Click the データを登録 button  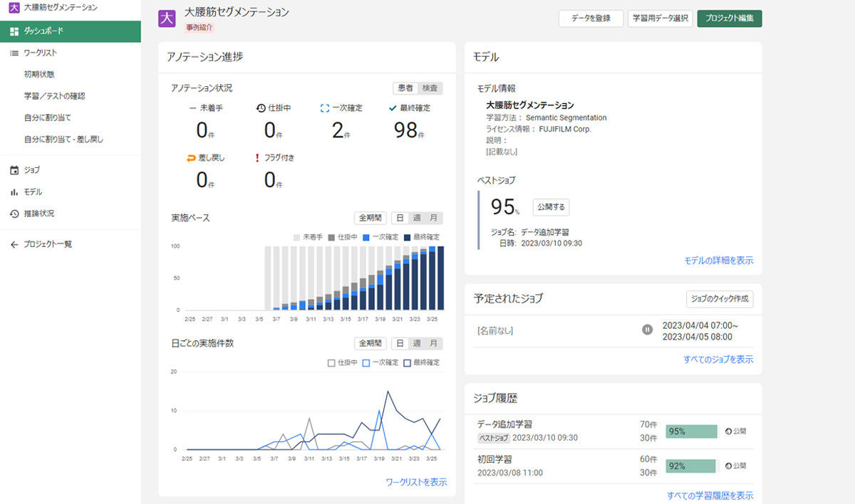[x=591, y=19]
